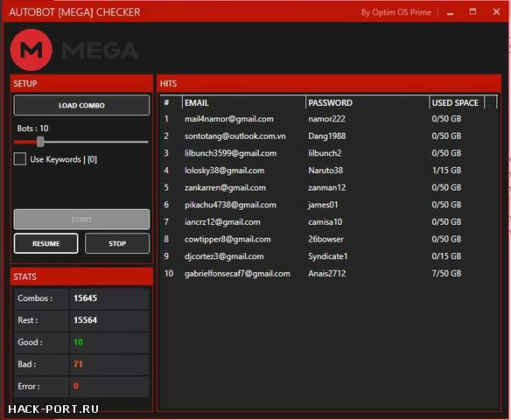Viewport: 511px width, 420px height.
Task: Click the Resume button
Action: [x=46, y=243]
